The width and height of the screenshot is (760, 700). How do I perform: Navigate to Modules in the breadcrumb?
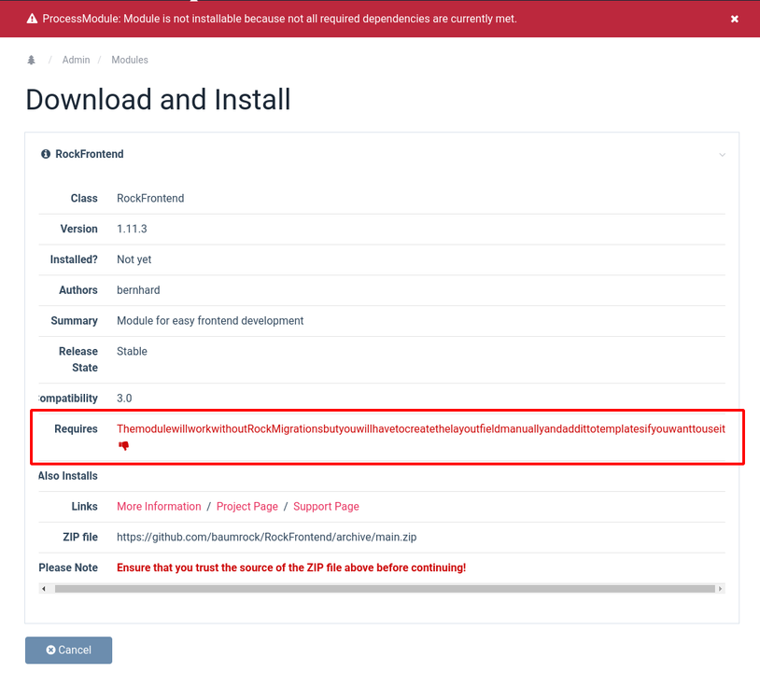pos(130,60)
